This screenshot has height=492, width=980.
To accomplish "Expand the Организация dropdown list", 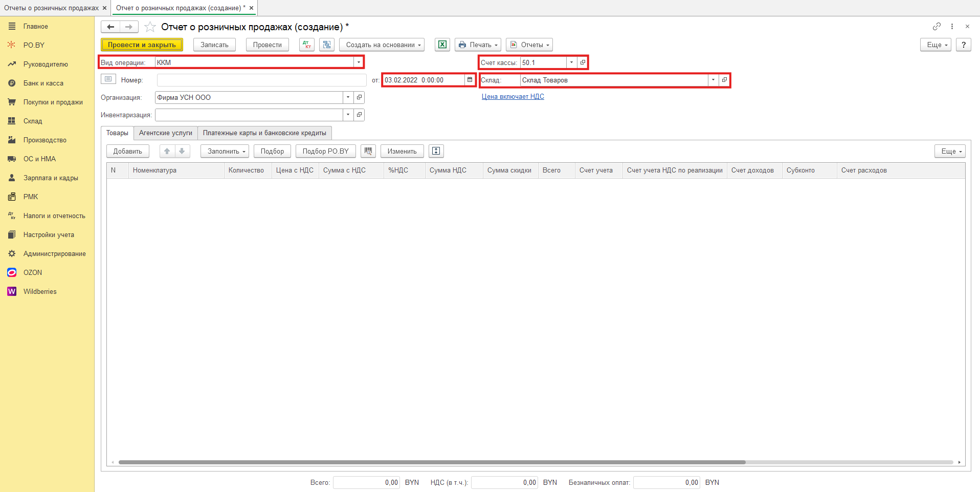I will pos(348,97).
